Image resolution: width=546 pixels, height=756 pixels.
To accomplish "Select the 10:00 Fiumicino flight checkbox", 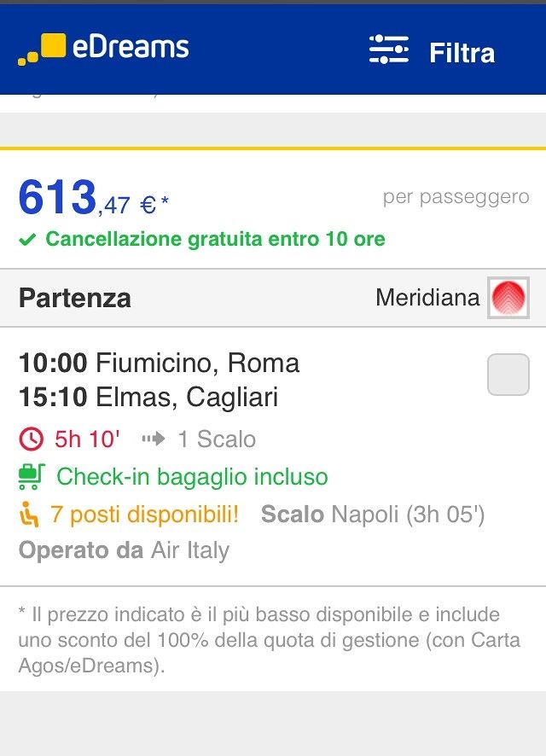I will 508,375.
